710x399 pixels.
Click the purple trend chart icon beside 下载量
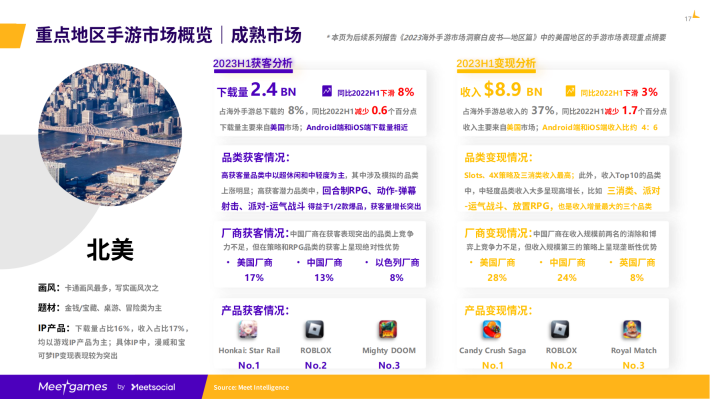pos(327,91)
